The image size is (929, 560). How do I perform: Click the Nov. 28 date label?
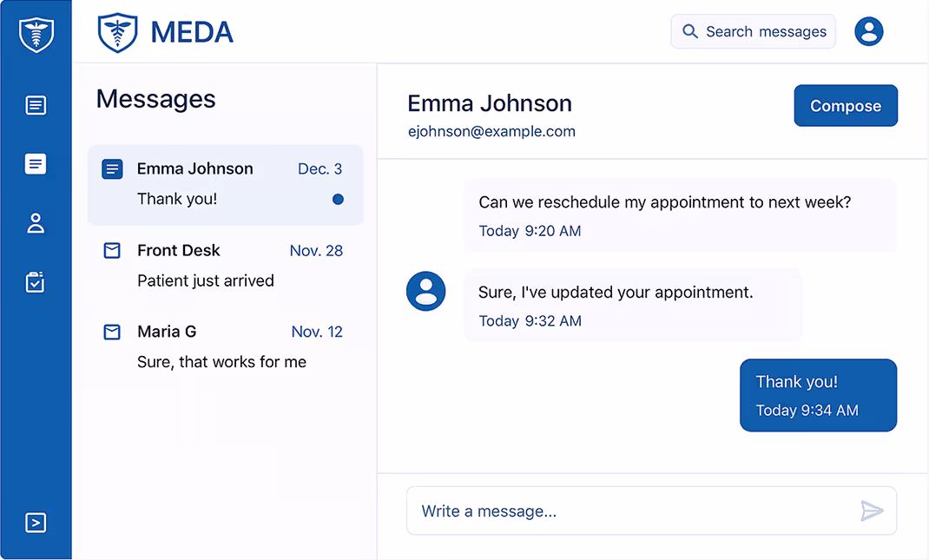[316, 251]
